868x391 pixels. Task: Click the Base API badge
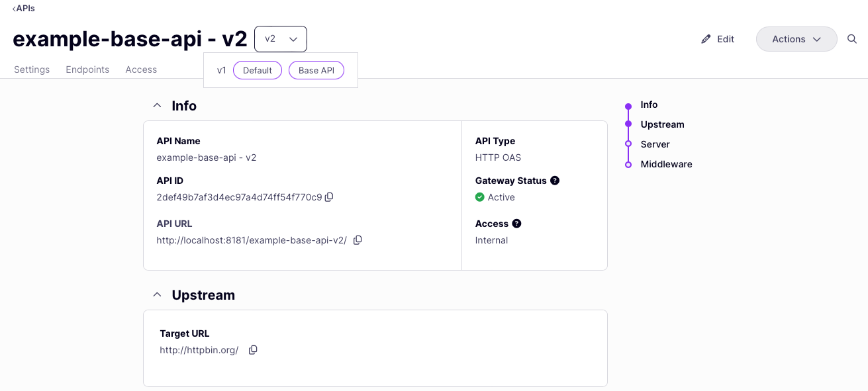point(316,70)
